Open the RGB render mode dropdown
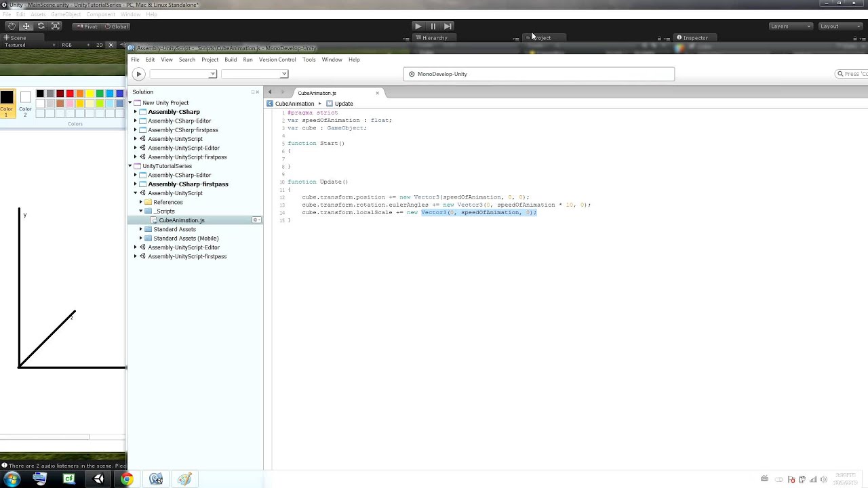The height and width of the screenshot is (488, 868). pyautogui.click(x=75, y=45)
